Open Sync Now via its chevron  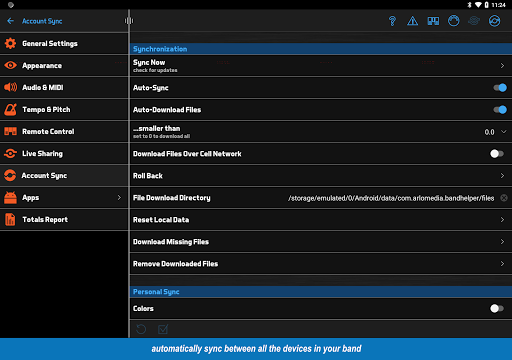click(x=502, y=66)
